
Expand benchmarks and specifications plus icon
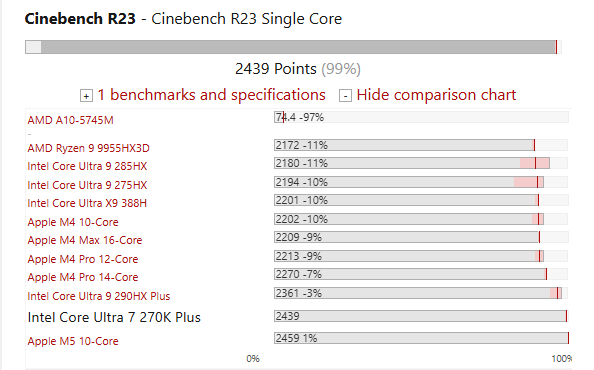point(86,96)
